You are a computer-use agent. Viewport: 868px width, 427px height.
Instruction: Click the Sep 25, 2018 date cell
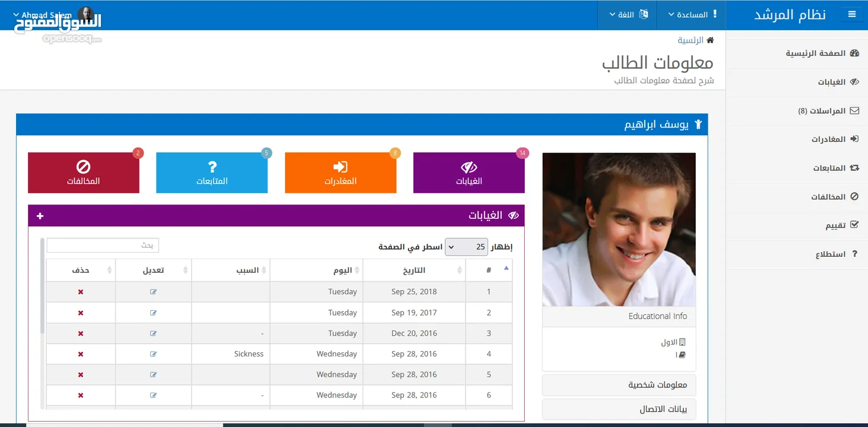tap(414, 292)
